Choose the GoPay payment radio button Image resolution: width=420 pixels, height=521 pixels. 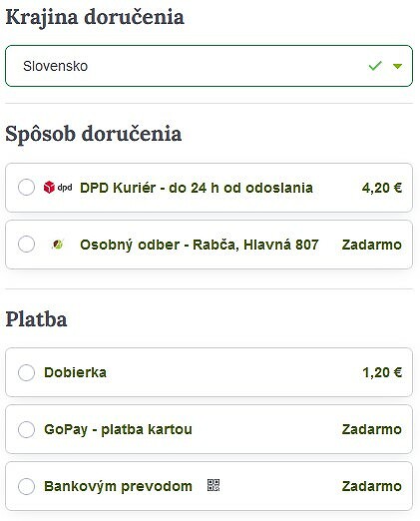click(x=26, y=429)
